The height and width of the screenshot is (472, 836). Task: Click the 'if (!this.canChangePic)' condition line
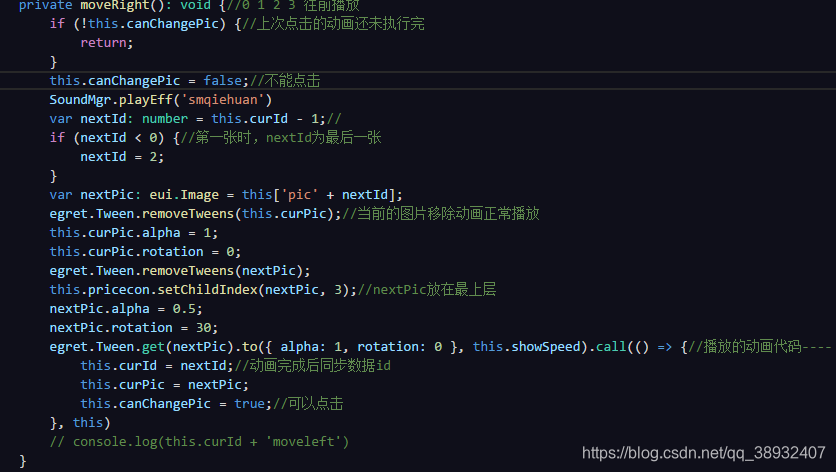coord(237,23)
